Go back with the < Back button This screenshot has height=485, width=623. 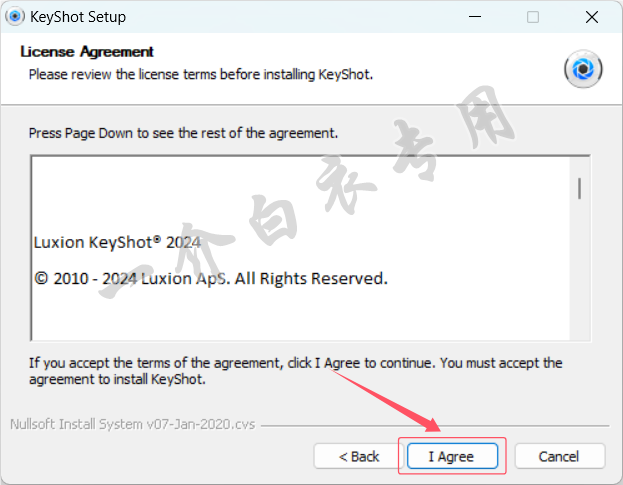click(359, 456)
